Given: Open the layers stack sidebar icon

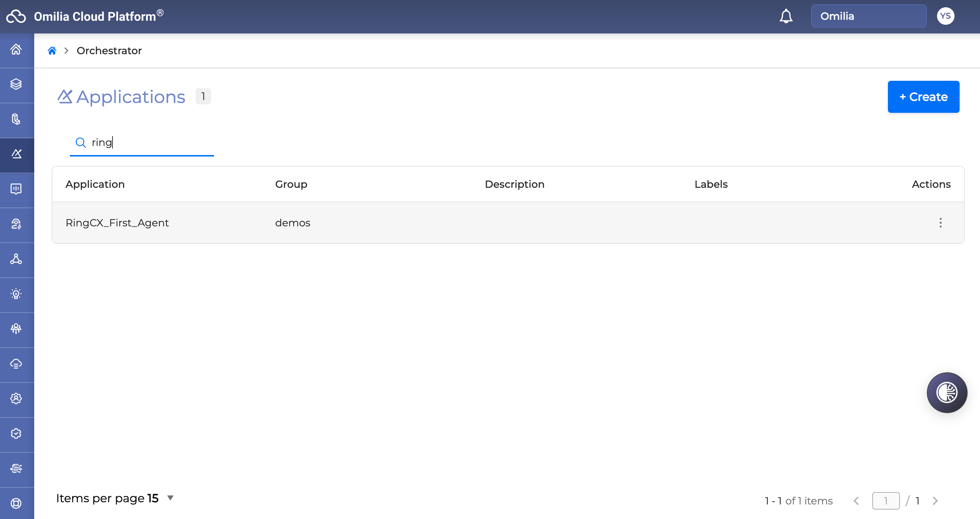Looking at the screenshot, I should (x=16, y=84).
